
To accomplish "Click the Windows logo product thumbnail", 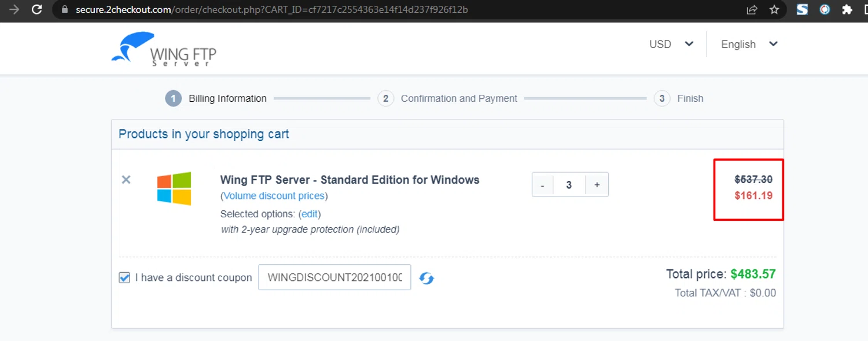I will [x=174, y=188].
